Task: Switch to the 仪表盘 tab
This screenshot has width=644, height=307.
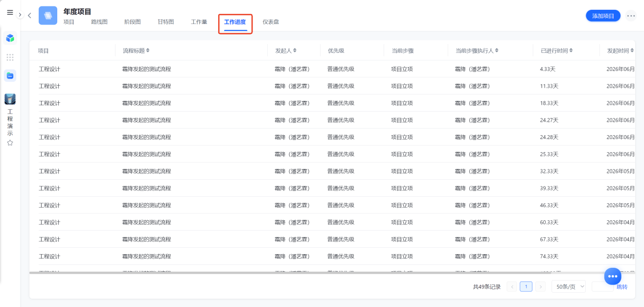Action: tap(271, 22)
